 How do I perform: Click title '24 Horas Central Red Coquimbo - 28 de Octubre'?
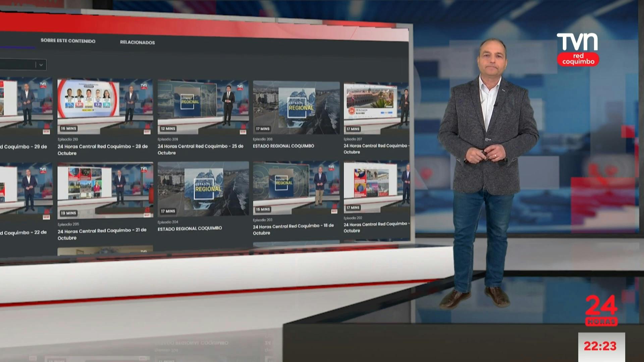coord(103,150)
